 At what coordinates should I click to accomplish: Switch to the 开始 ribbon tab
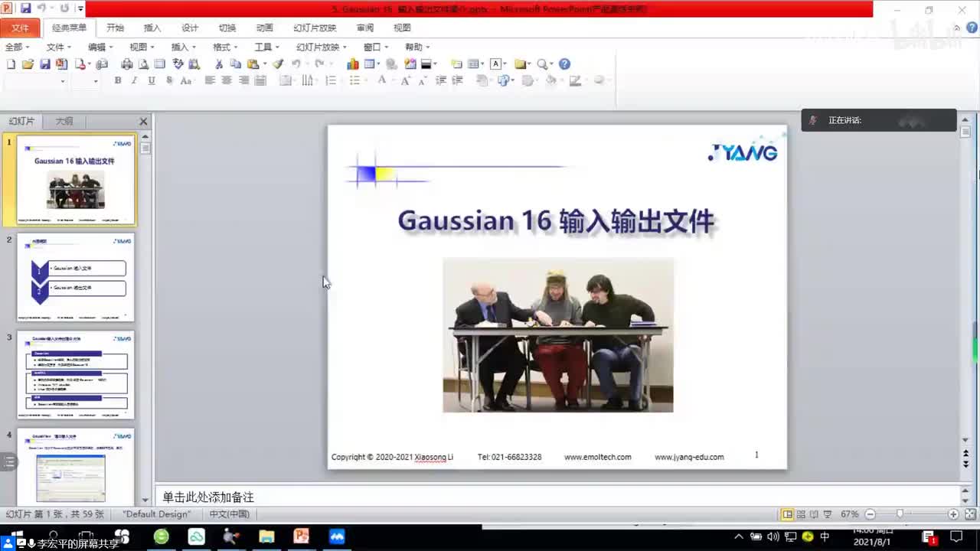(115, 28)
